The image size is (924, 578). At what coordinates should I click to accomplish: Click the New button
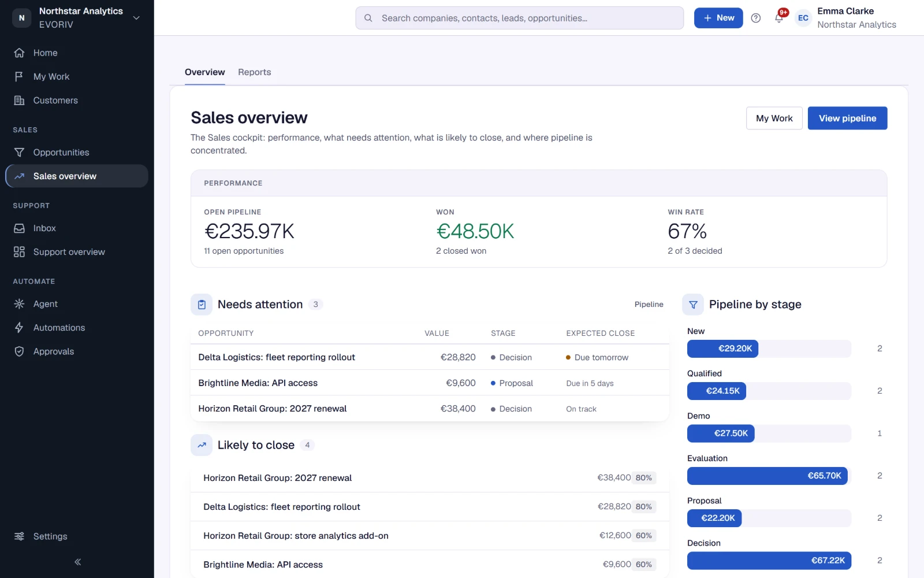pyautogui.click(x=718, y=18)
